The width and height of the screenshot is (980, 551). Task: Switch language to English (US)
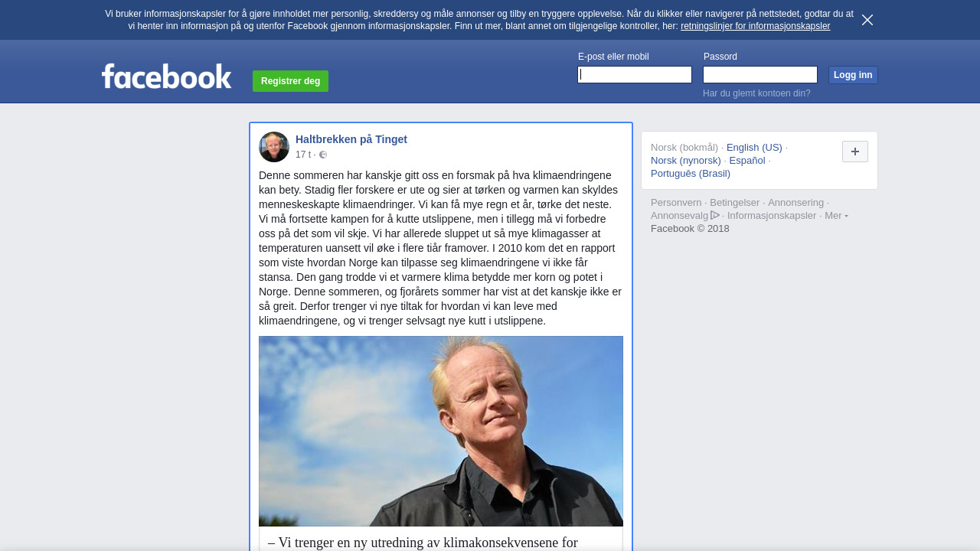coord(754,148)
